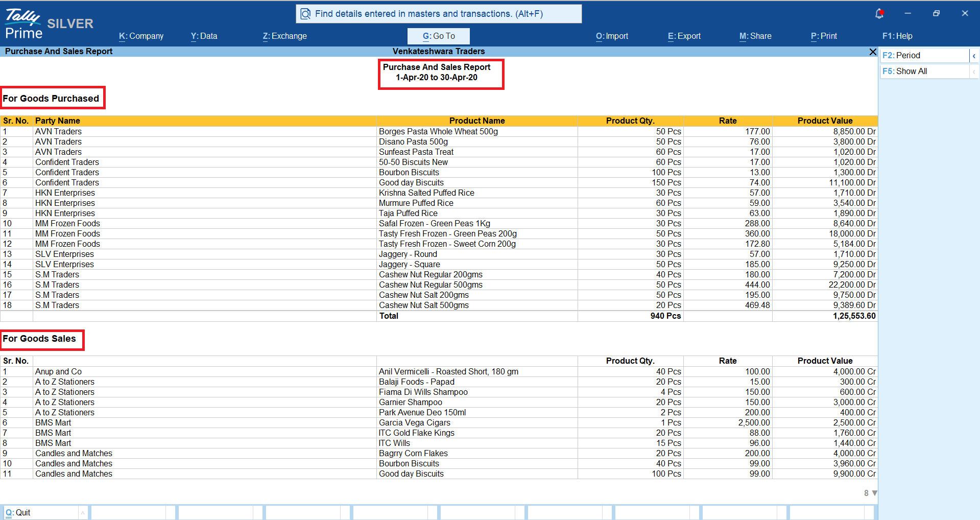Image resolution: width=980 pixels, height=520 pixels.
Task: Click the more rows down arrow indicator
Action: (874, 493)
